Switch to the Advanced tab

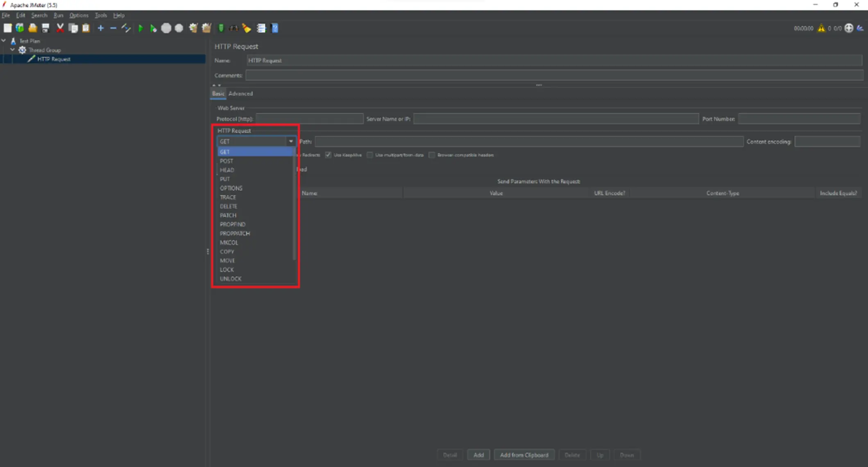pos(240,93)
